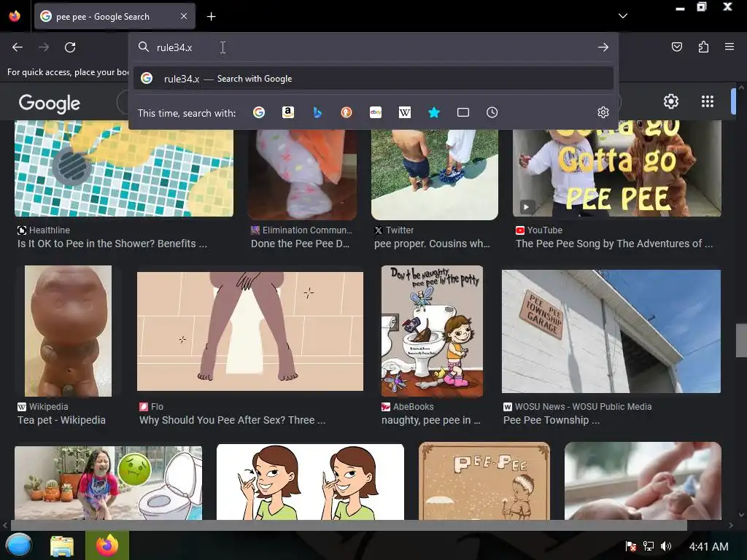Open 'Why Should You Pee After Sex?' link

pyautogui.click(x=232, y=420)
